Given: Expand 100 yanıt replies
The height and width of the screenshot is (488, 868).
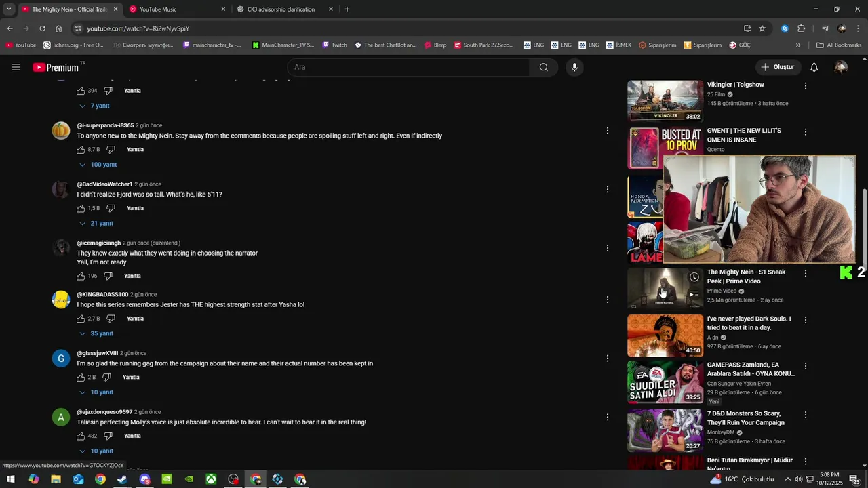Looking at the screenshot, I should click(98, 165).
